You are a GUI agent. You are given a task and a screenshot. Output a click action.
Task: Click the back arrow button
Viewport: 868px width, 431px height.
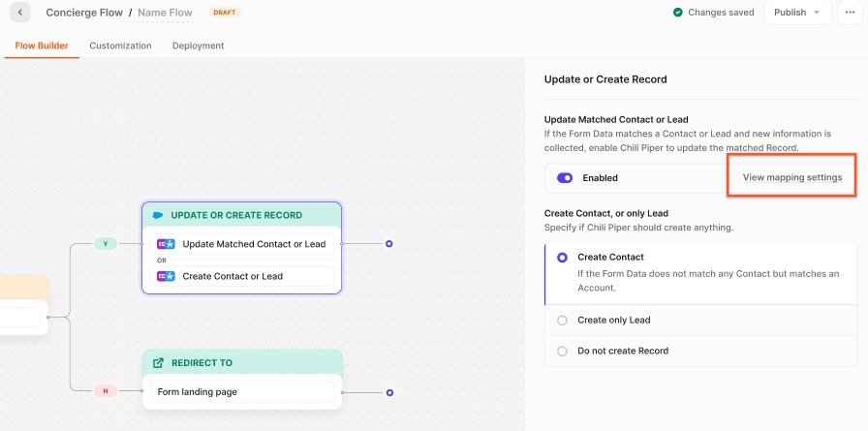pyautogui.click(x=20, y=13)
